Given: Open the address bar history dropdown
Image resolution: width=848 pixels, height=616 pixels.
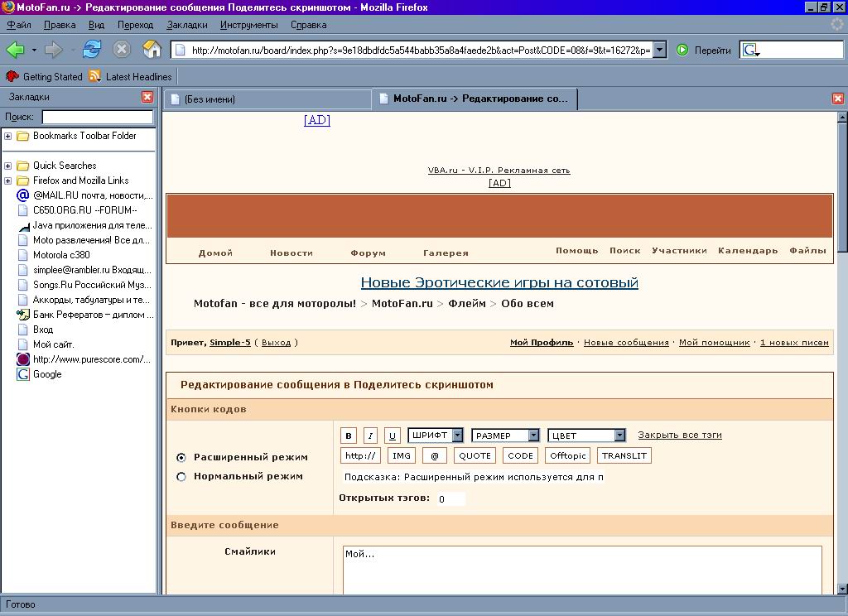Looking at the screenshot, I should [660, 50].
